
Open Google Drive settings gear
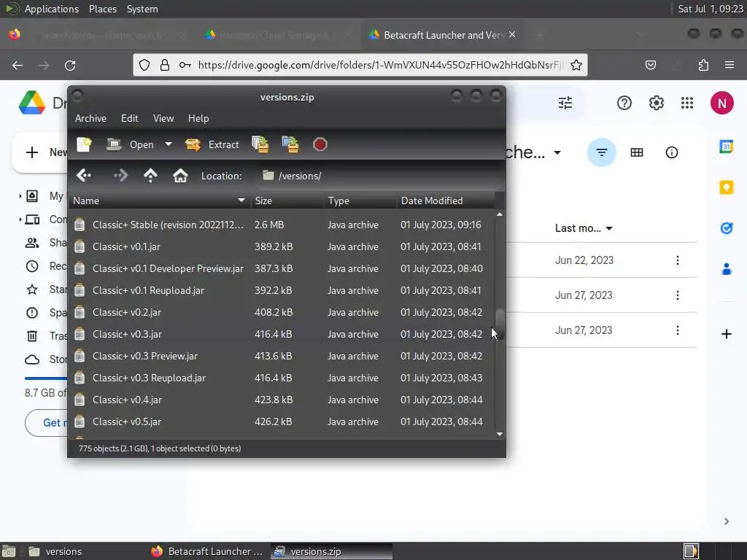[x=657, y=103]
